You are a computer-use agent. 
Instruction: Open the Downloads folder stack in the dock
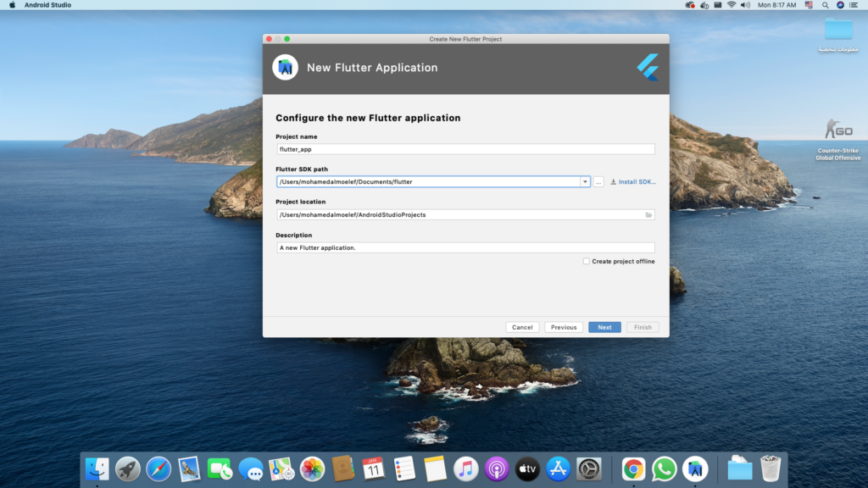point(739,469)
